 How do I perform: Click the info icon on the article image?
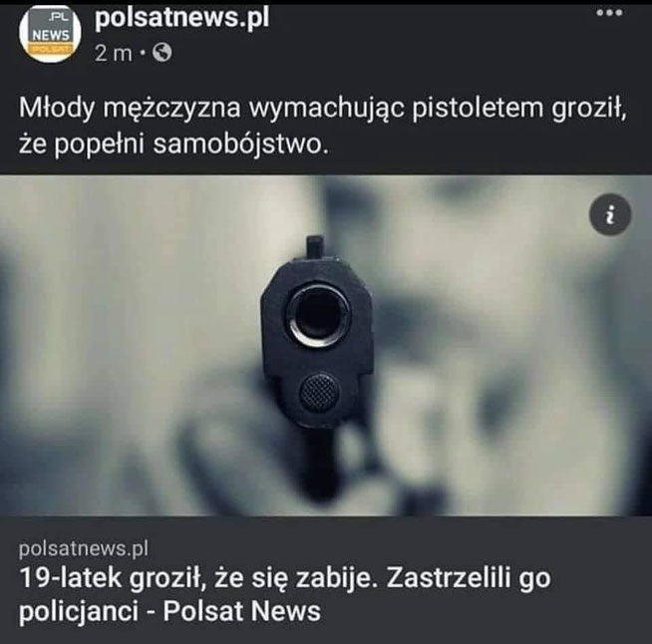610,214
